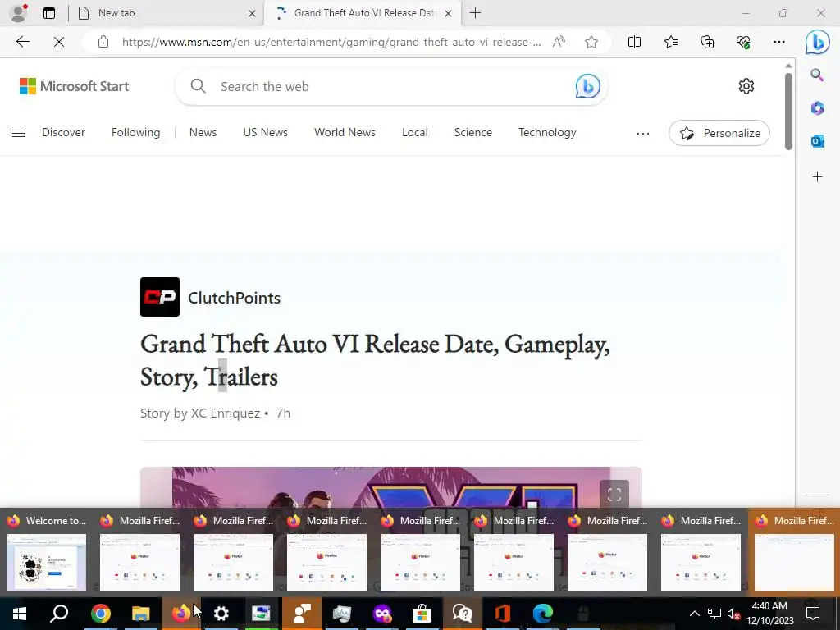Open the Office app from the taskbar

tap(502, 614)
